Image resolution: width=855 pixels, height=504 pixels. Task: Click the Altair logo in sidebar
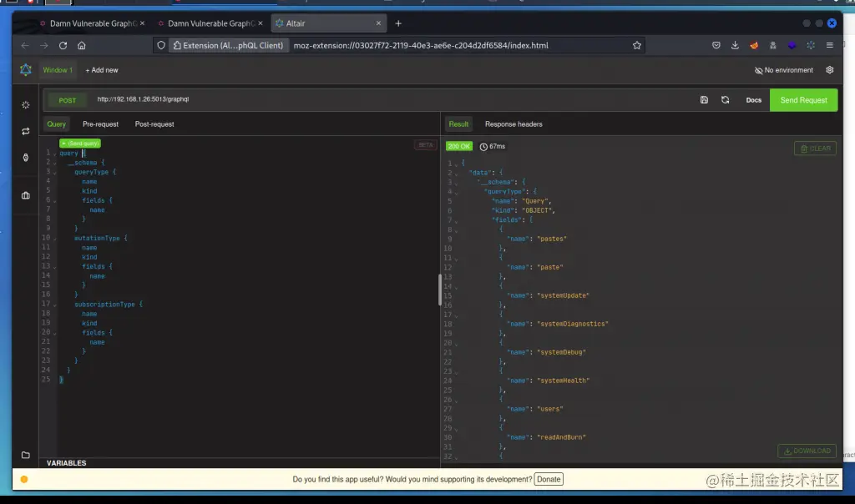pyautogui.click(x=26, y=70)
